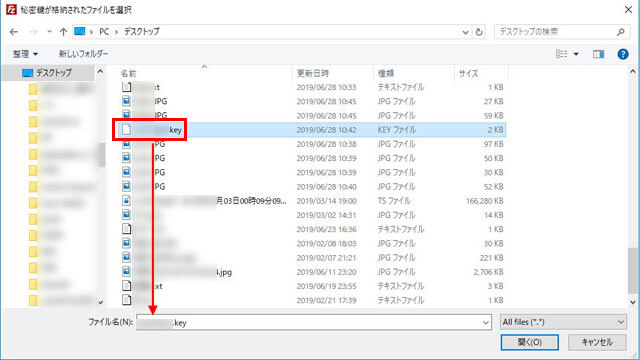The width and height of the screenshot is (640, 360).
Task: Go up one folder level
Action: point(63,32)
